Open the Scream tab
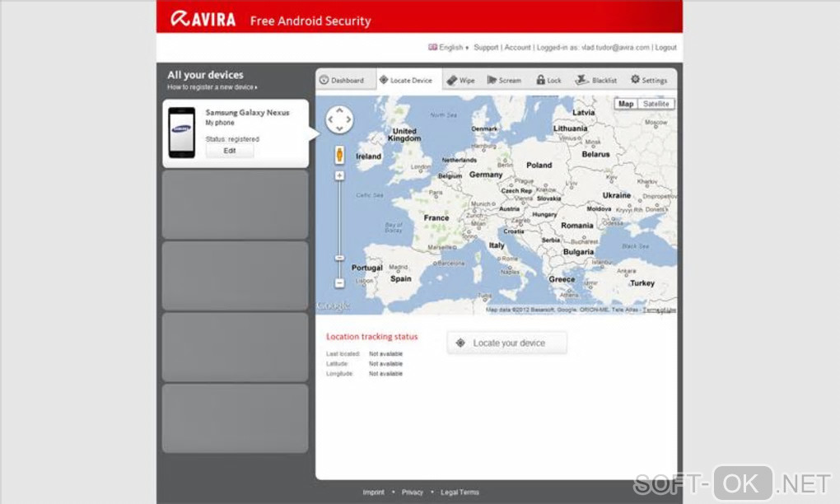 tap(504, 81)
